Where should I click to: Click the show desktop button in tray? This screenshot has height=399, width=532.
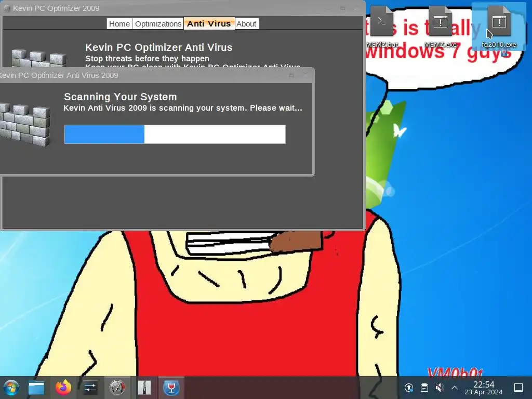tap(518, 388)
